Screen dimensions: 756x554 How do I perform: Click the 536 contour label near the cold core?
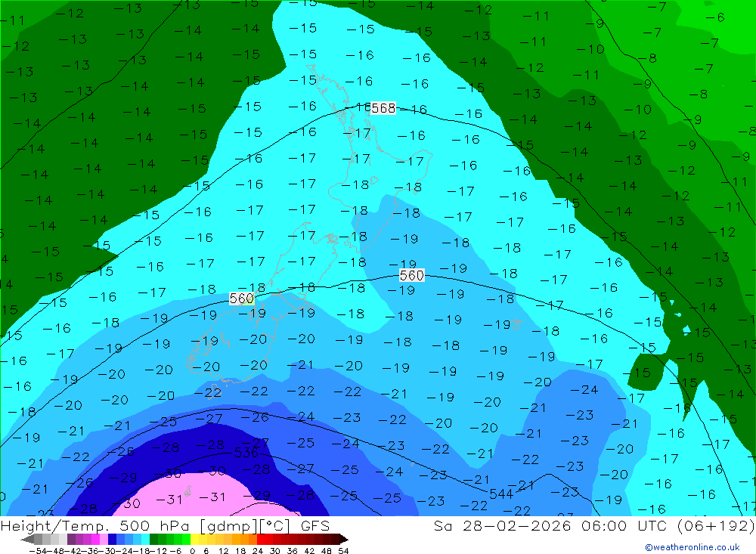pyautogui.click(x=246, y=453)
